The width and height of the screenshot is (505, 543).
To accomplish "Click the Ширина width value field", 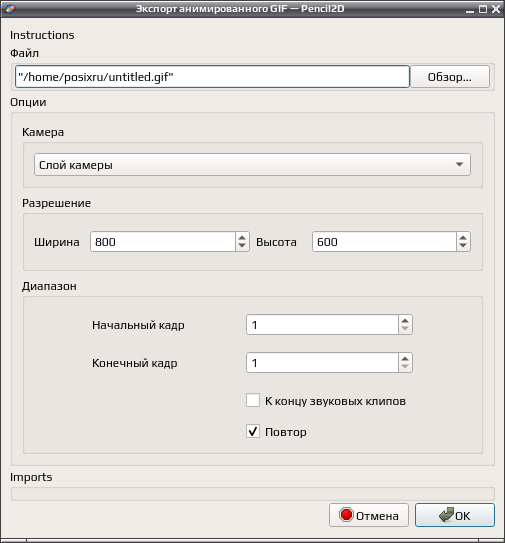I will pos(163,242).
